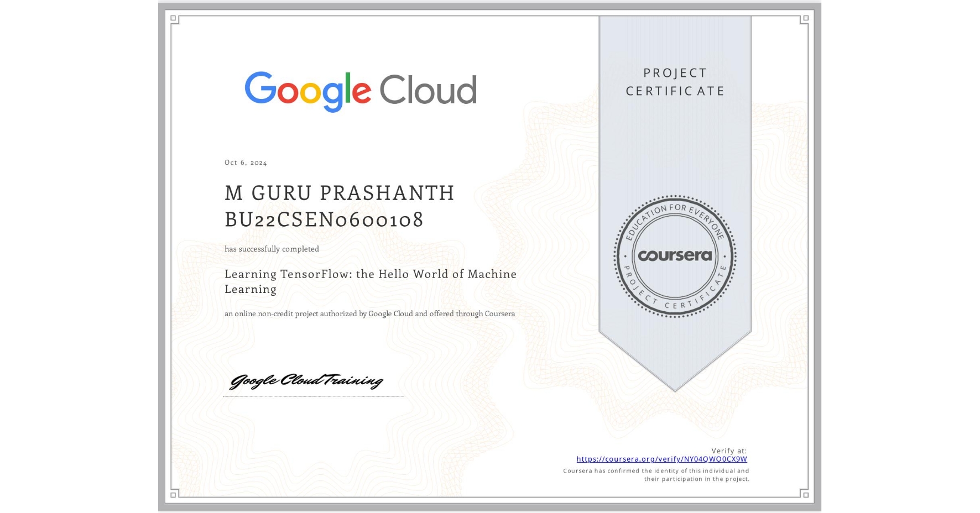
Task: Click the PROJECT CERTIFICATE heading on the ribbon
Action: pyautogui.click(x=674, y=82)
